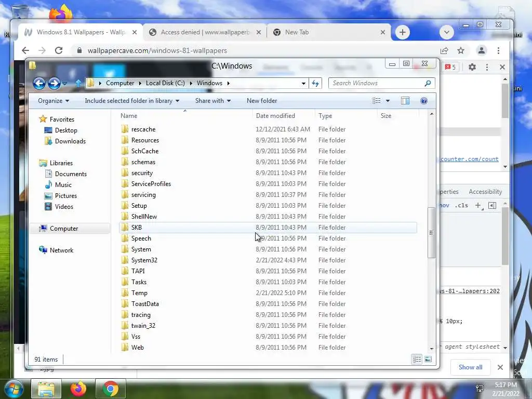Viewport: 532px width, 399px height.
Task: Expand view options dropdown arrow
Action: pyautogui.click(x=388, y=101)
